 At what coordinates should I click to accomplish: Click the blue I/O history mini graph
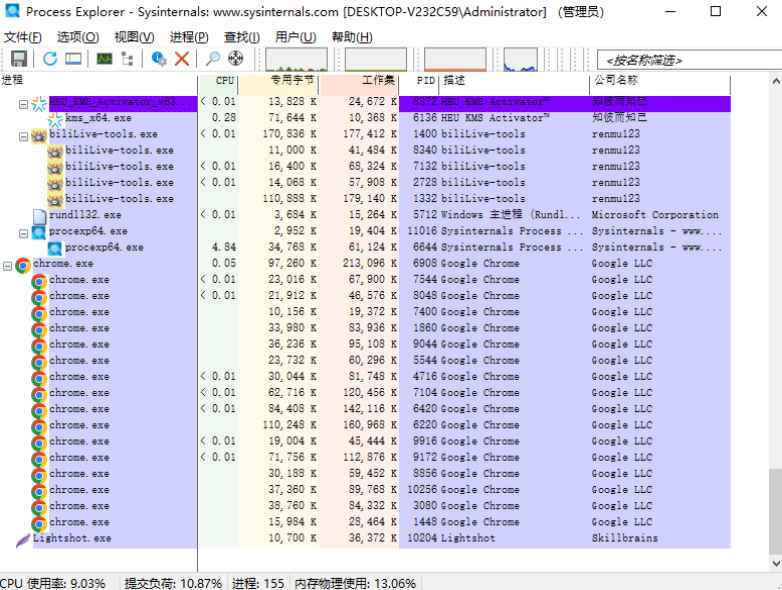521,59
